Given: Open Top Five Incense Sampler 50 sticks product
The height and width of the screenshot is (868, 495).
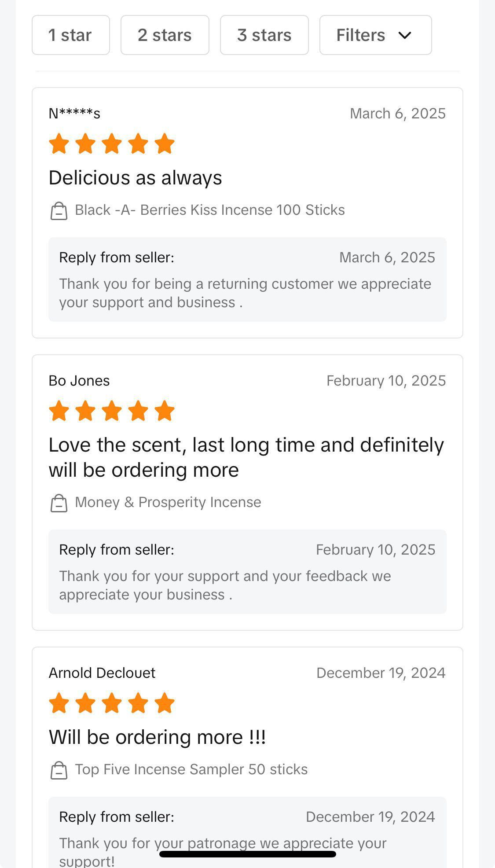Looking at the screenshot, I should [x=191, y=769].
